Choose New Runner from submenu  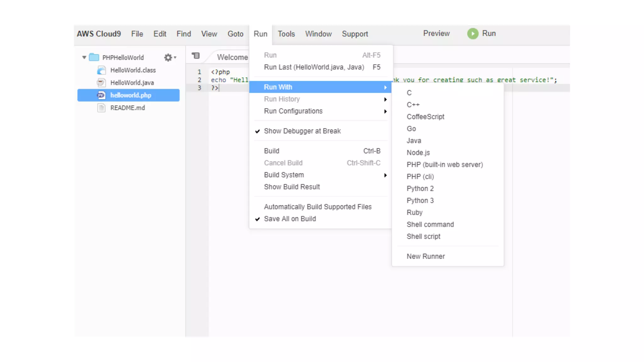tap(425, 256)
